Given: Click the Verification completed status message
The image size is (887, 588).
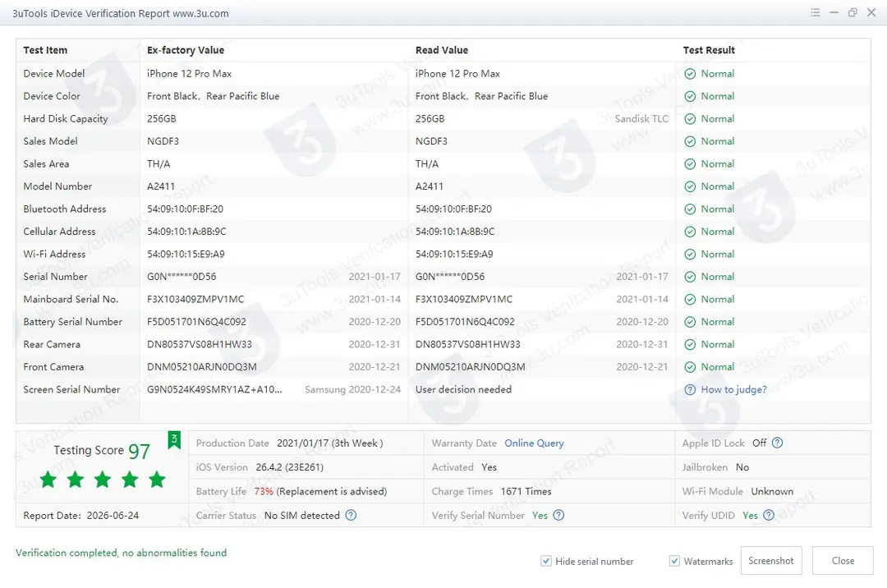Looking at the screenshot, I should pos(121,553).
